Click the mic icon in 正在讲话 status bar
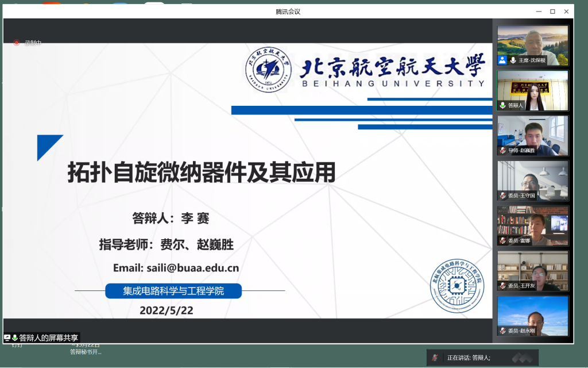 436,358
